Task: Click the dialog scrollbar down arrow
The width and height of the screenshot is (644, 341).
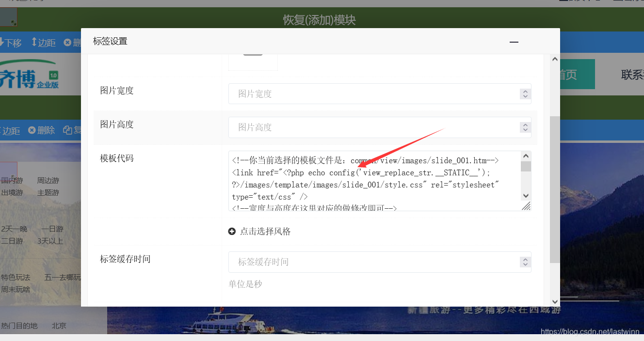Action: coord(555,301)
